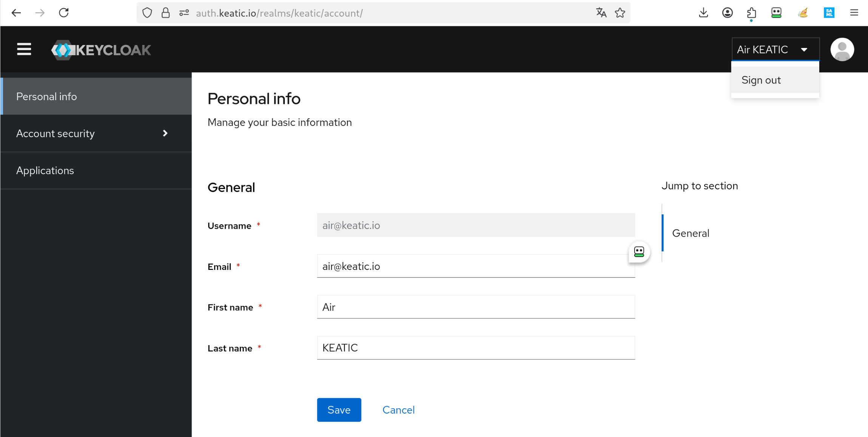Viewport: 868px width, 437px height.
Task: Collapse the Air KEATIC user dropdown
Action: 775,50
